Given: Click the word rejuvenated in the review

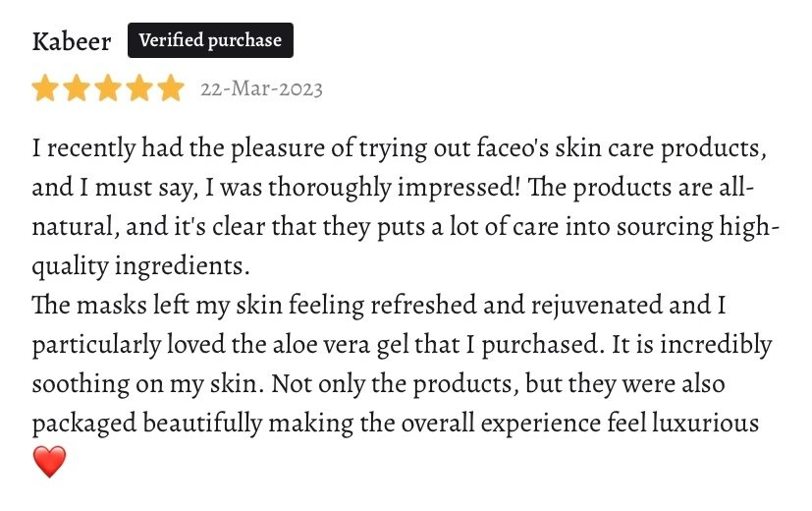Looking at the screenshot, I should (597, 305).
